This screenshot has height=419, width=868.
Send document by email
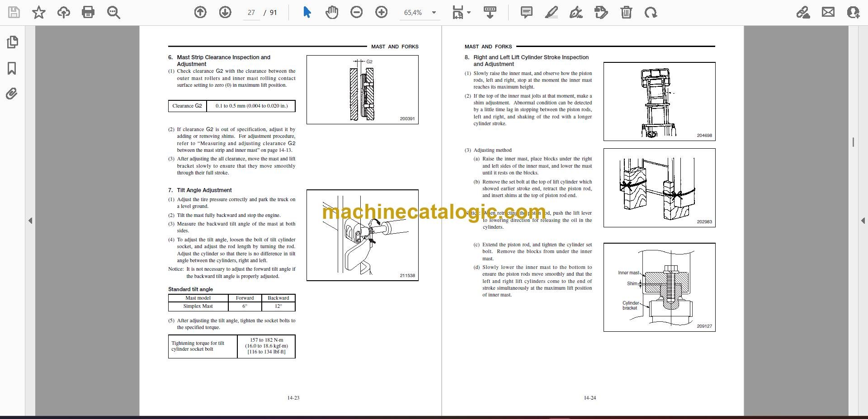click(828, 12)
